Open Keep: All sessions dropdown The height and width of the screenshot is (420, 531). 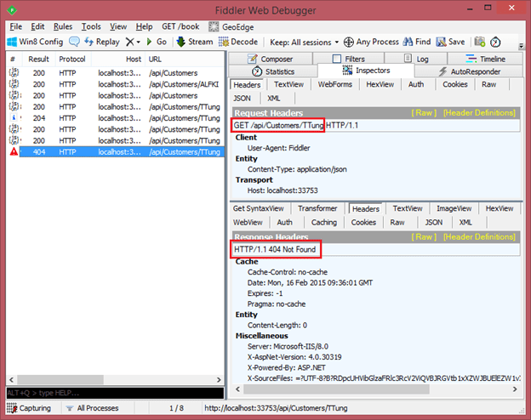pyautogui.click(x=304, y=42)
